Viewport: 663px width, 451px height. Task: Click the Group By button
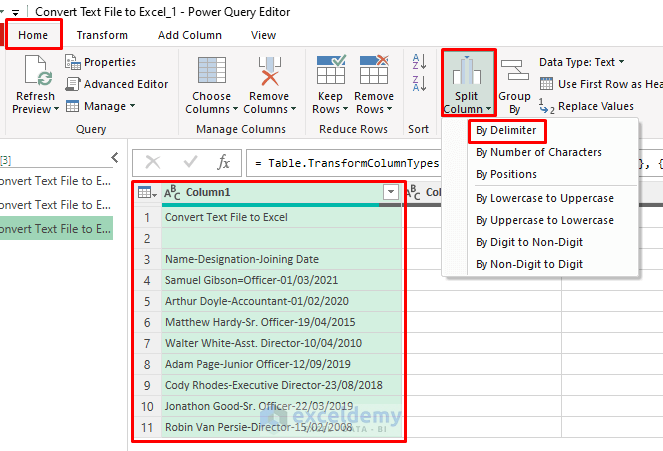(x=514, y=87)
